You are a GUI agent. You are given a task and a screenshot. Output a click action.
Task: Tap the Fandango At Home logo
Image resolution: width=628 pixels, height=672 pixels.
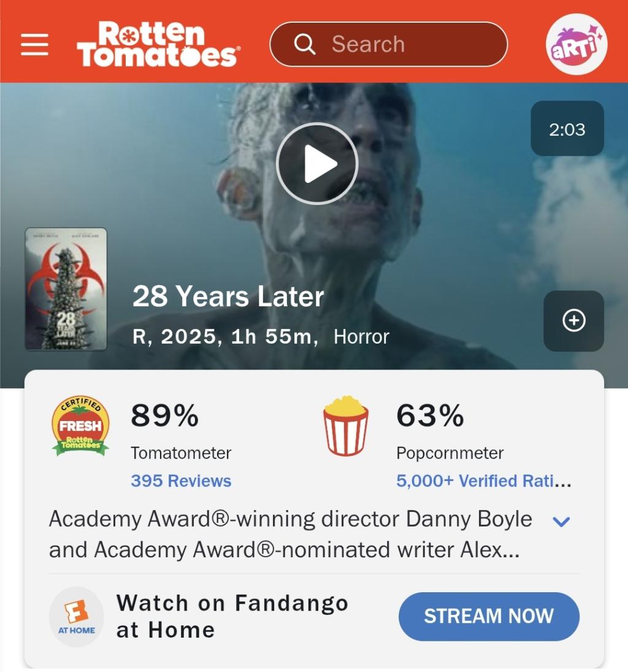click(x=76, y=616)
